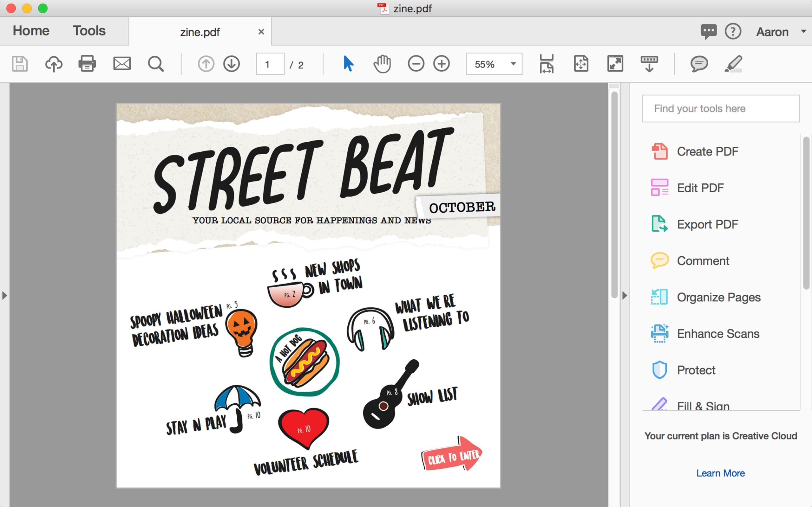812x507 pixels.
Task: Open the Organize Pages tool
Action: pyautogui.click(x=719, y=297)
